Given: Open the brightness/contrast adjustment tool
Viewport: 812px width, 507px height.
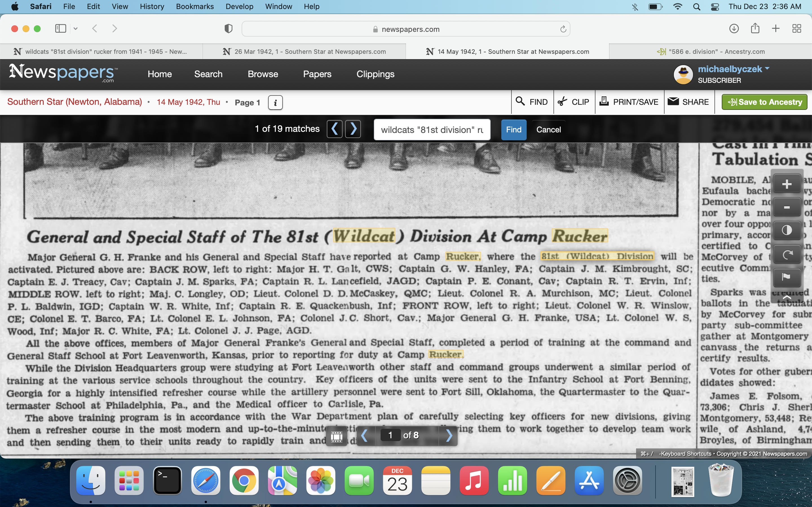Looking at the screenshot, I should pos(787,230).
